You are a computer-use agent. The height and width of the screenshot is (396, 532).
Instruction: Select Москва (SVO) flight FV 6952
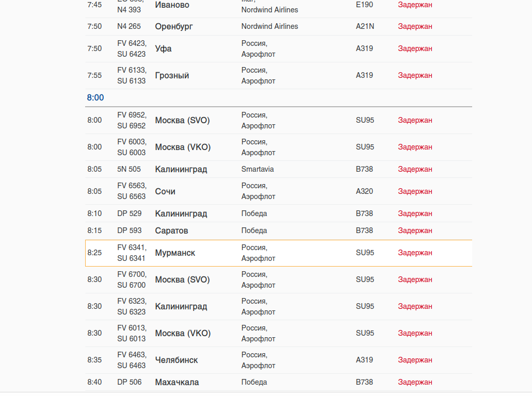pos(279,120)
